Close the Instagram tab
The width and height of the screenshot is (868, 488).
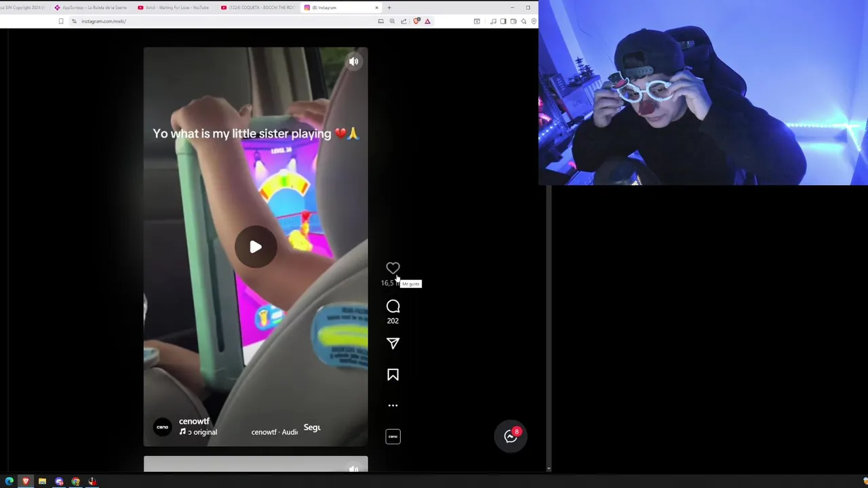click(x=376, y=7)
